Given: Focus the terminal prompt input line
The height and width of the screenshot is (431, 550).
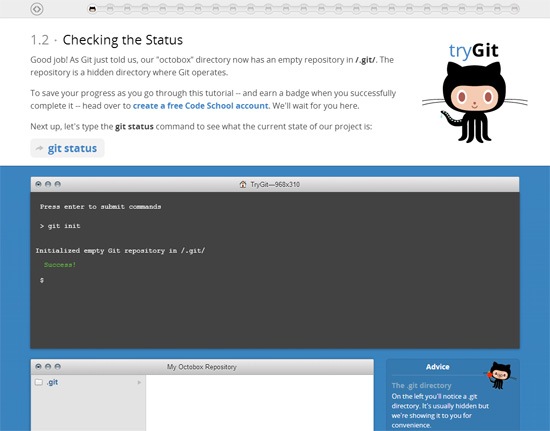Looking at the screenshot, I should [x=275, y=280].
